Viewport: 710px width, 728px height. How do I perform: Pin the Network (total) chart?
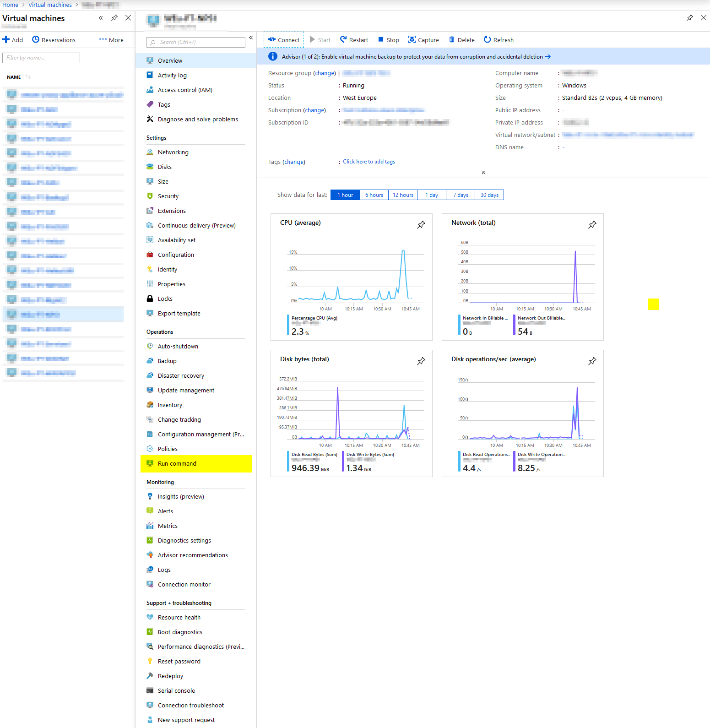(592, 224)
